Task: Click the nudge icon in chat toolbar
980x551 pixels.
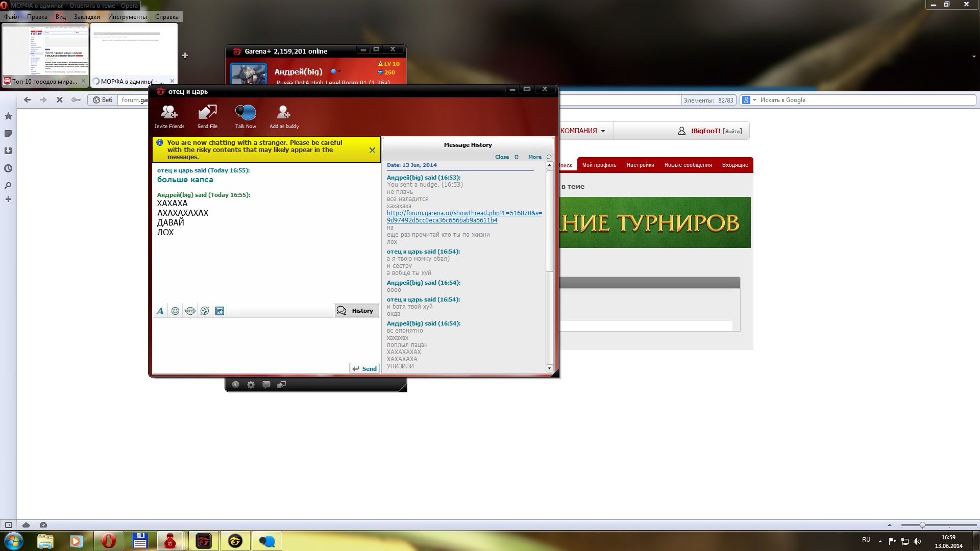Action: [205, 311]
